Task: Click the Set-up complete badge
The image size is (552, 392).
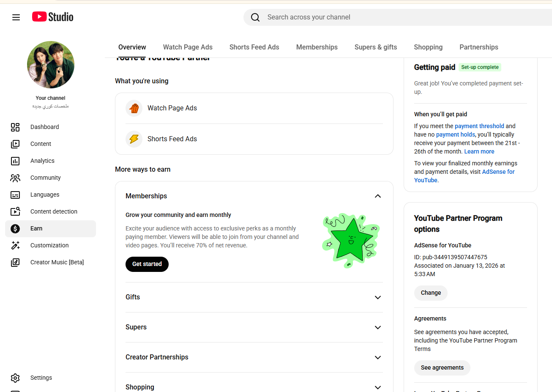Action: click(480, 67)
